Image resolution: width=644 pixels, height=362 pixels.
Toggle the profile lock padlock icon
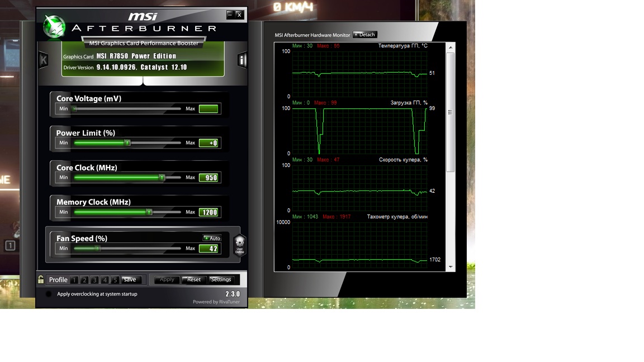click(x=41, y=279)
